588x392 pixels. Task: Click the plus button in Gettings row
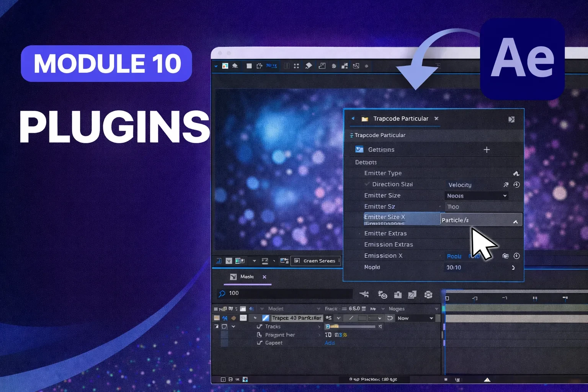click(x=487, y=150)
